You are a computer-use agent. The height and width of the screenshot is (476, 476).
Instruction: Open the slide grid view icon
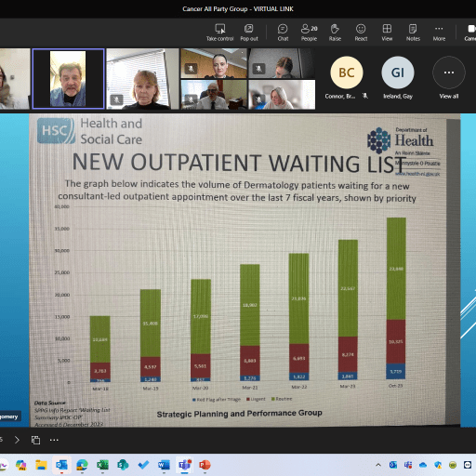[35, 440]
